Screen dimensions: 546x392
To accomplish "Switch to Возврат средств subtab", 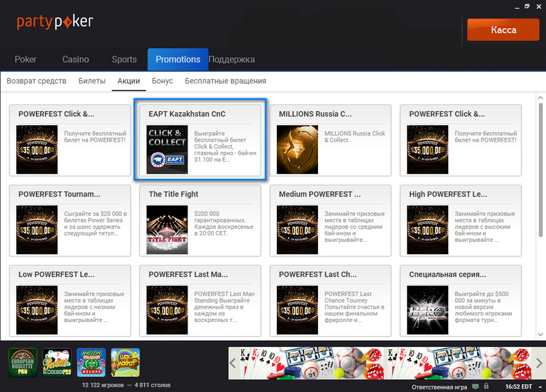I will (37, 81).
